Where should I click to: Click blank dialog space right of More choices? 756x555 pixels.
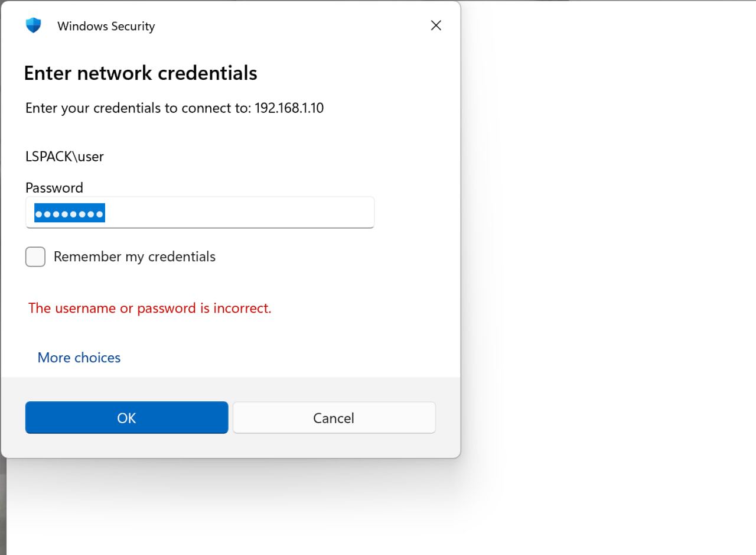coord(283,358)
